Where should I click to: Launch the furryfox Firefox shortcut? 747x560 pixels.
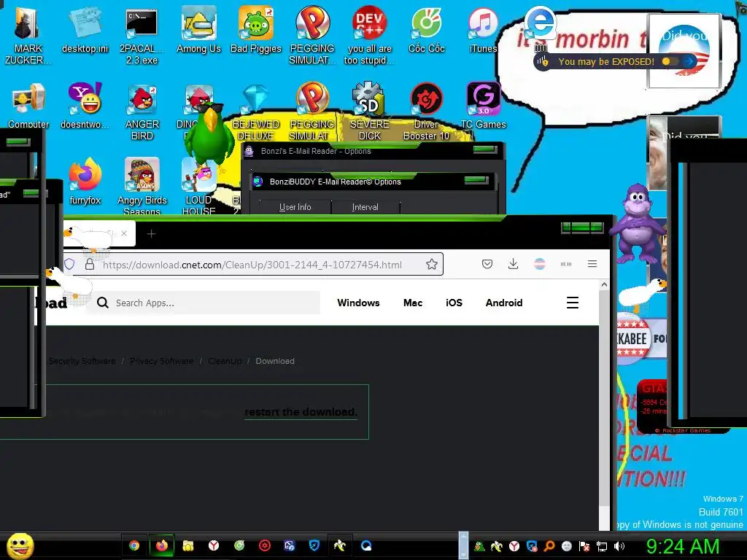click(85, 182)
